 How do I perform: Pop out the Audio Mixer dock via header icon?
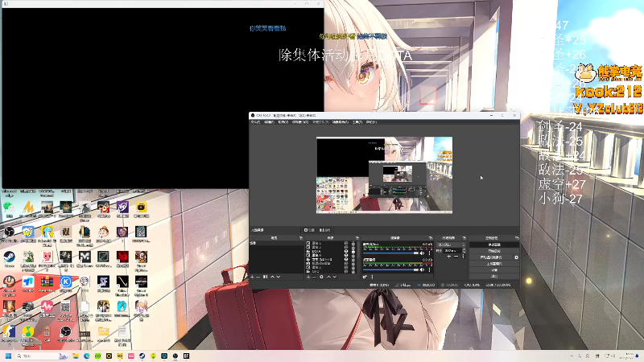(x=431, y=238)
